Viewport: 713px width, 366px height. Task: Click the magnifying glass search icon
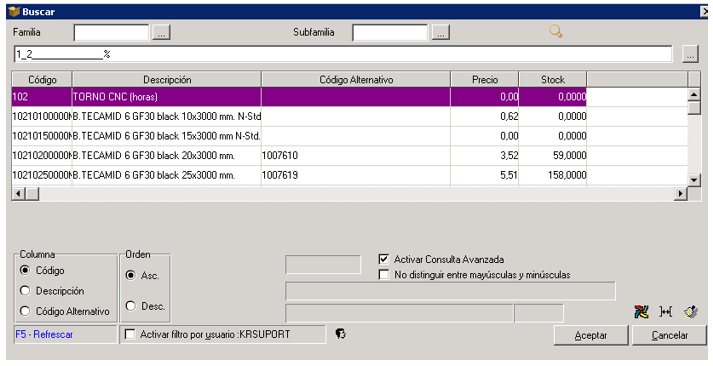pos(556,31)
